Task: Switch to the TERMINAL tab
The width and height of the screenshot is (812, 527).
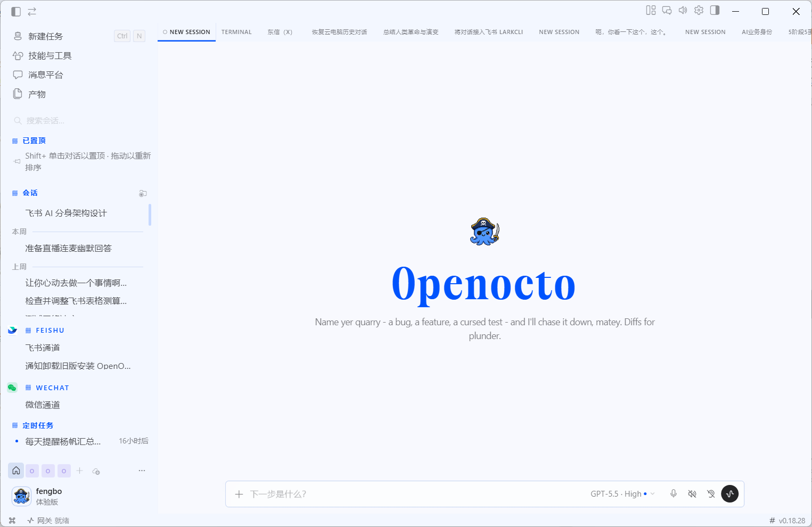Action: tap(236, 32)
